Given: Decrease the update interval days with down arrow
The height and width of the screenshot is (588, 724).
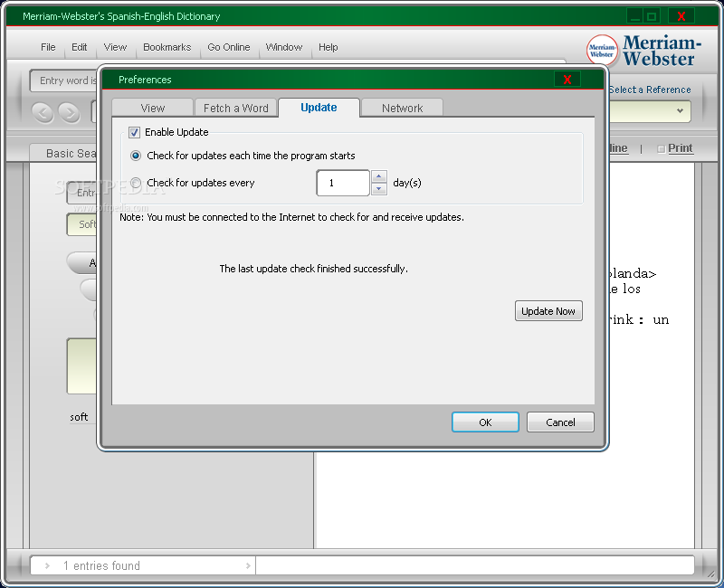Looking at the screenshot, I should [x=379, y=189].
